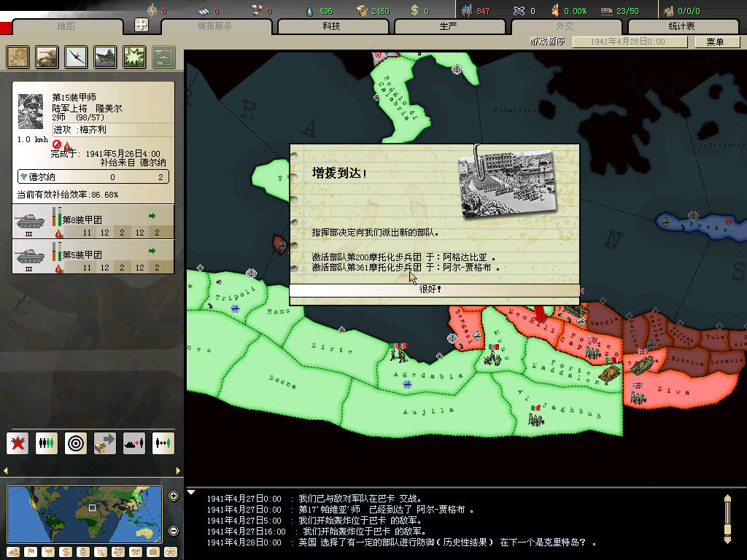Click the bullseye target order icon
The width and height of the screenshot is (747, 560).
[76, 443]
